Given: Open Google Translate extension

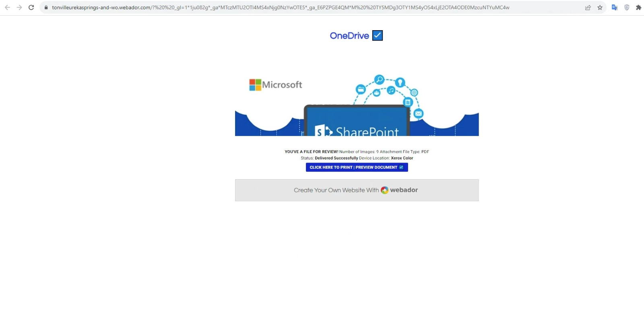Looking at the screenshot, I should click(x=615, y=7).
